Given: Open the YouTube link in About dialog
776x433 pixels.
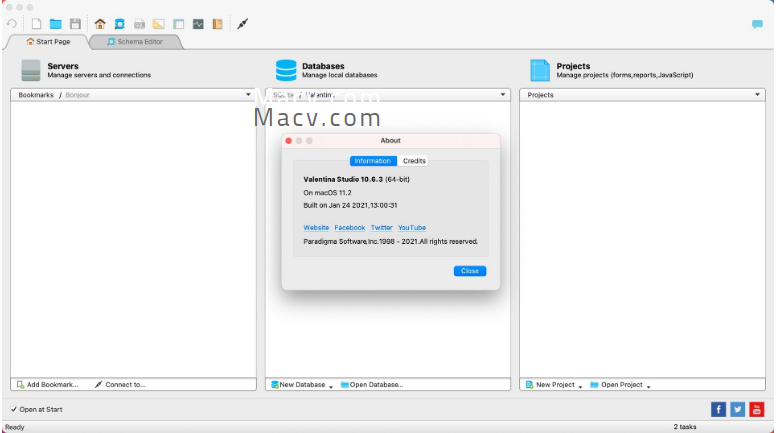Looking at the screenshot, I should 412,228.
